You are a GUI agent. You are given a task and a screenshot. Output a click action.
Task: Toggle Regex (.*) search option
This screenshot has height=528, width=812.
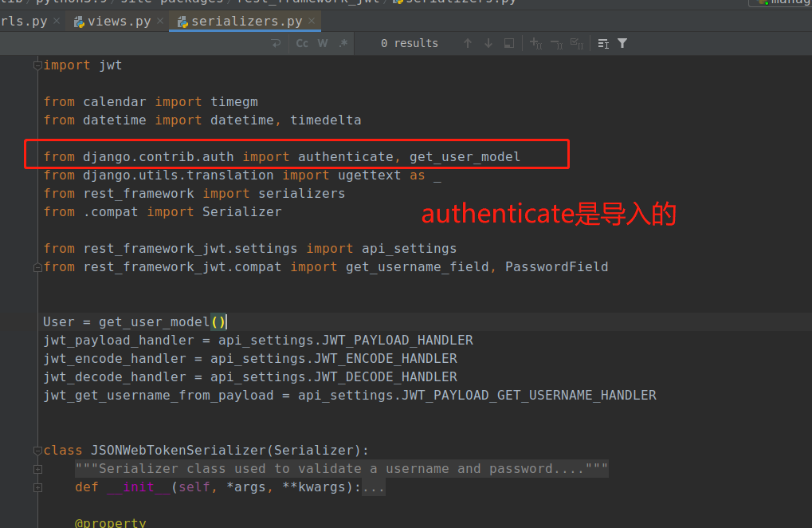[x=343, y=44]
